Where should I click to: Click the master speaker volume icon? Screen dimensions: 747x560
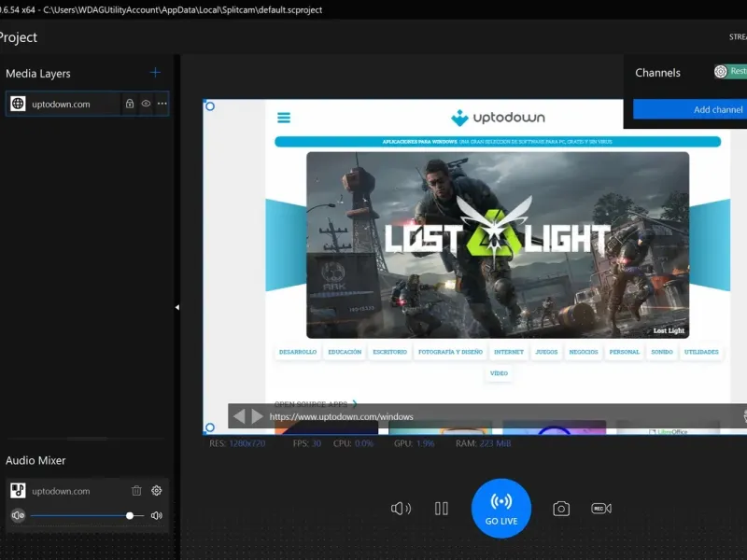[x=401, y=509]
